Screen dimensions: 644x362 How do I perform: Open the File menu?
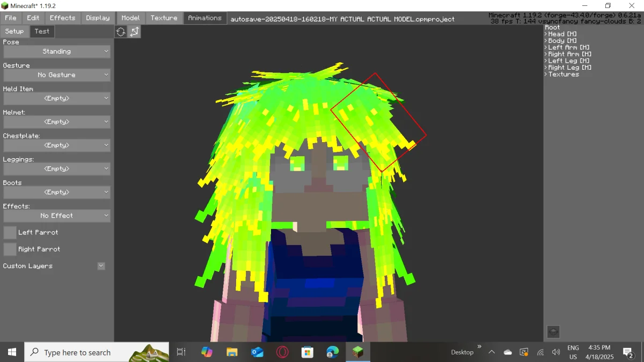pos(11,18)
